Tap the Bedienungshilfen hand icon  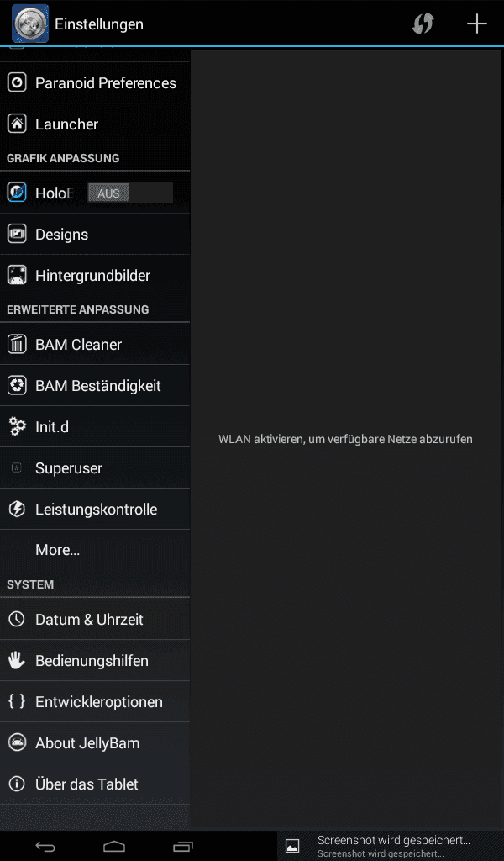click(17, 661)
